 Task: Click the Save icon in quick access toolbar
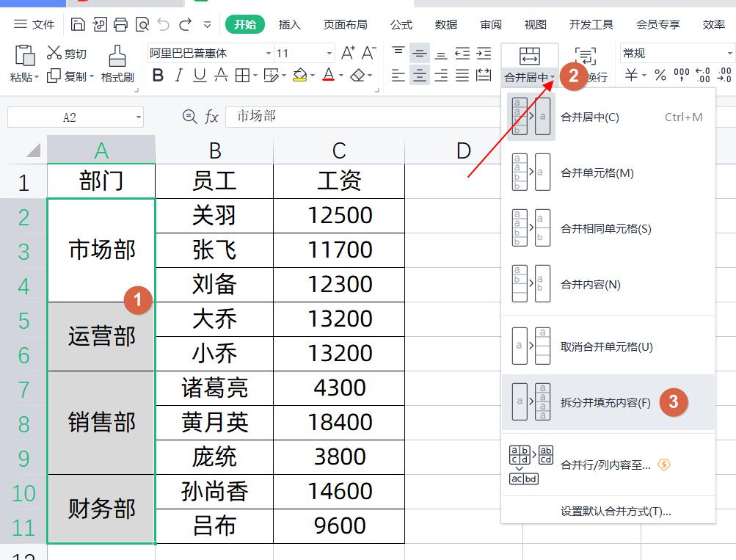(x=79, y=23)
